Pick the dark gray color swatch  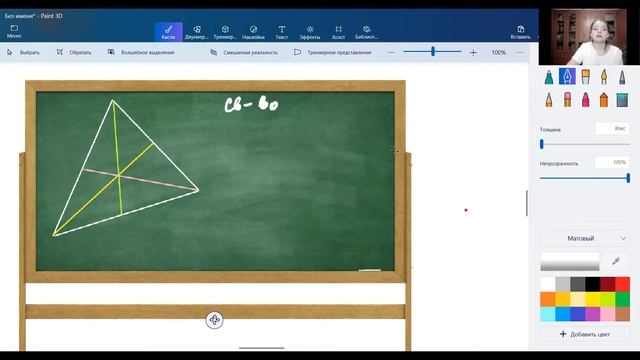point(578,284)
